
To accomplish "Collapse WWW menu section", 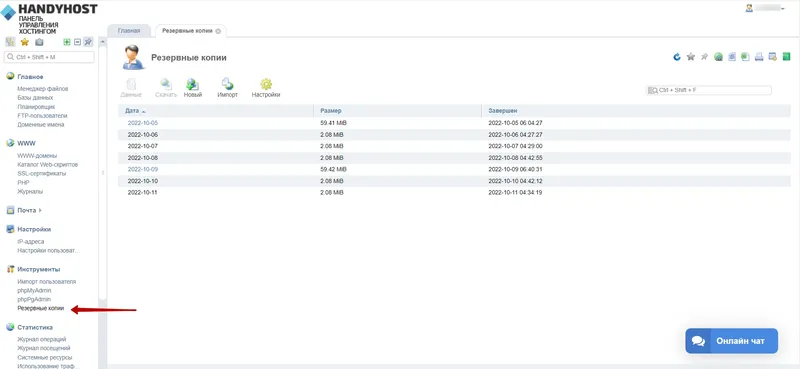I will (x=26, y=143).
